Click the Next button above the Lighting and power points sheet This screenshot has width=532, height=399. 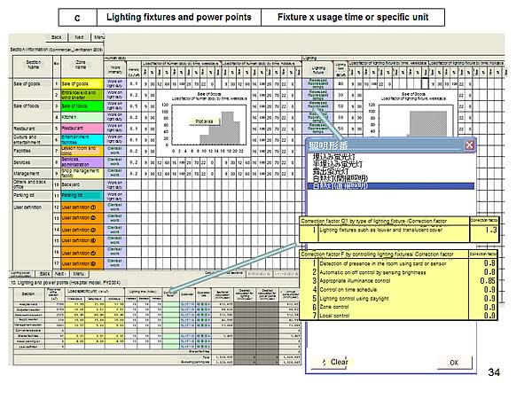click(59, 273)
